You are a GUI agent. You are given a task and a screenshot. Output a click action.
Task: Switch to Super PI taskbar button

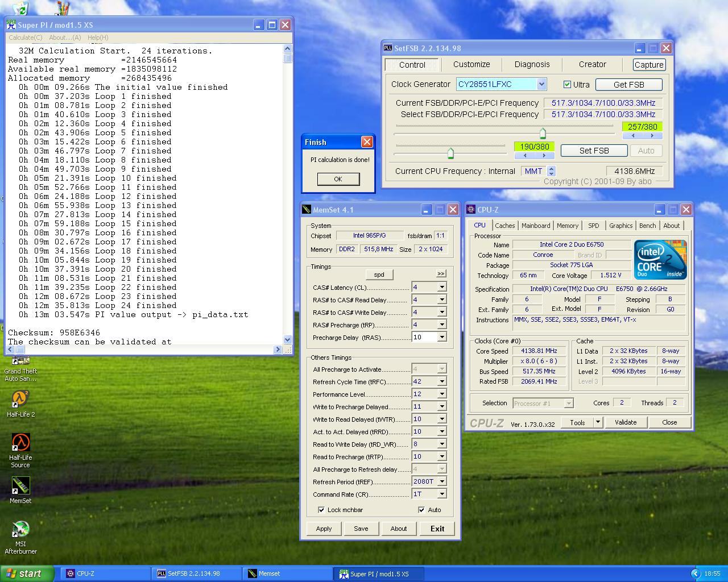379,573
